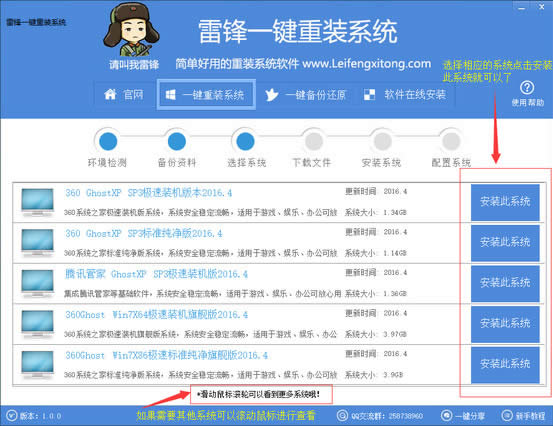553x426 pixels.
Task: Install the 360 GhostXP SP3极速装机版 system
Action: click(x=505, y=202)
